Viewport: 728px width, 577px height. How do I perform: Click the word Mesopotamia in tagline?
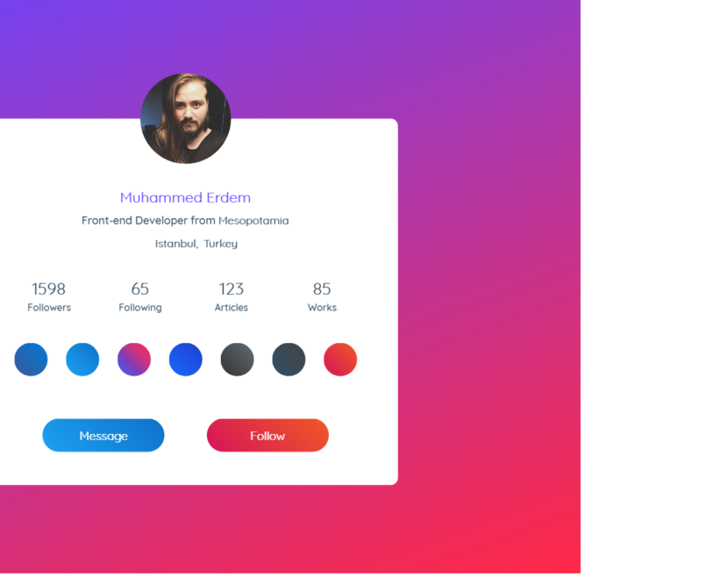[253, 221]
